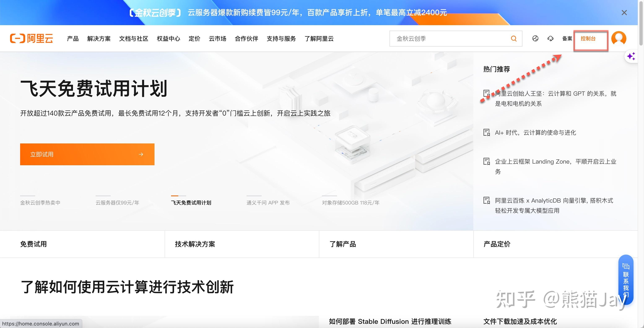Open article 阿里云创始人王坚：云计算和 GPT 的关系
This screenshot has width=644, height=328.
pos(556,99)
